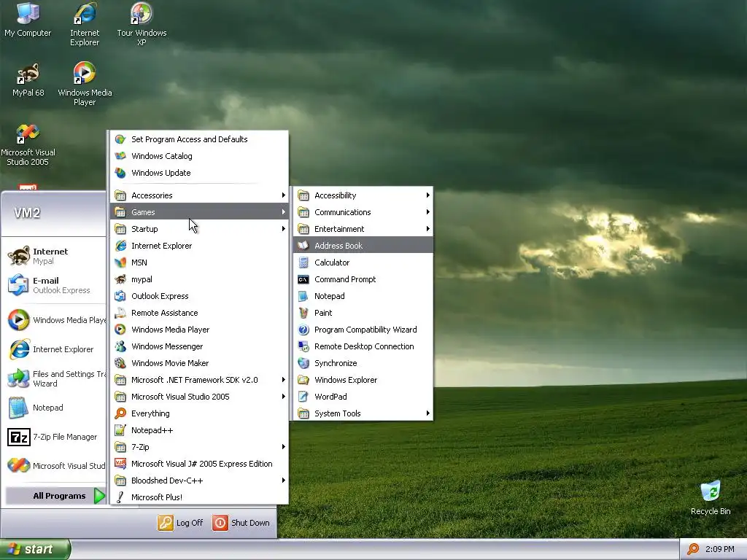Open Address Book
Viewport: 747px width, 560px height.
click(x=363, y=246)
